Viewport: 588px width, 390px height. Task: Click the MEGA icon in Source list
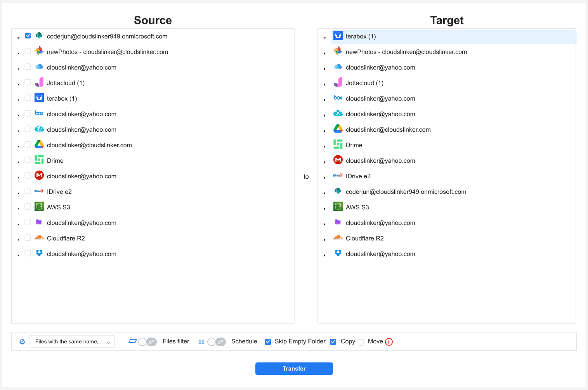[x=39, y=175]
